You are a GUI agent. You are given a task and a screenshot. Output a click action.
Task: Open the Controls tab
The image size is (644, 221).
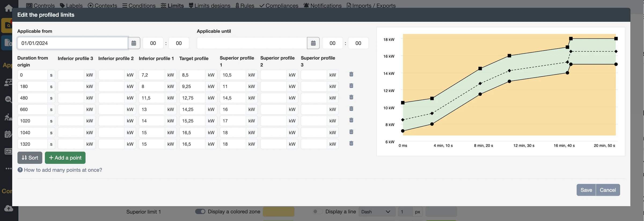[41, 6]
